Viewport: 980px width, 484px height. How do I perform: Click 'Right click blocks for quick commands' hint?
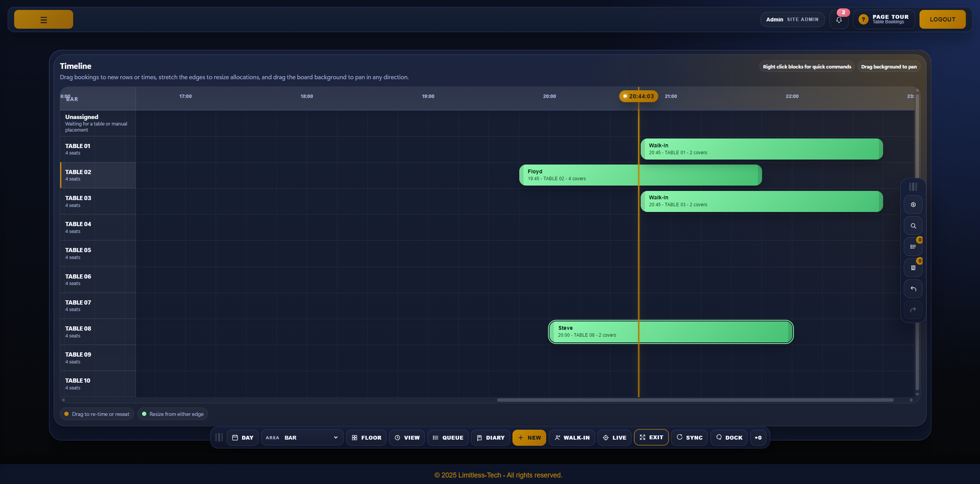pos(807,67)
